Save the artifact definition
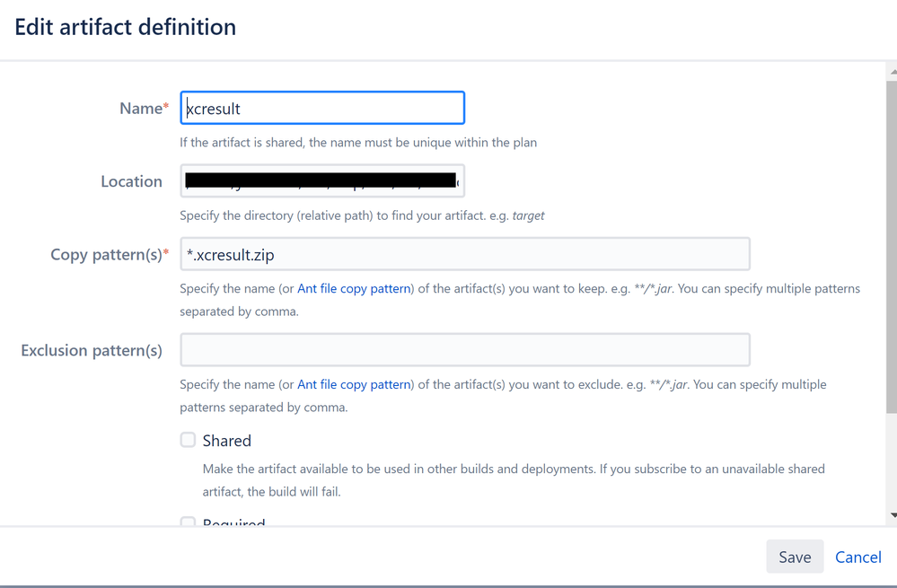 point(794,557)
